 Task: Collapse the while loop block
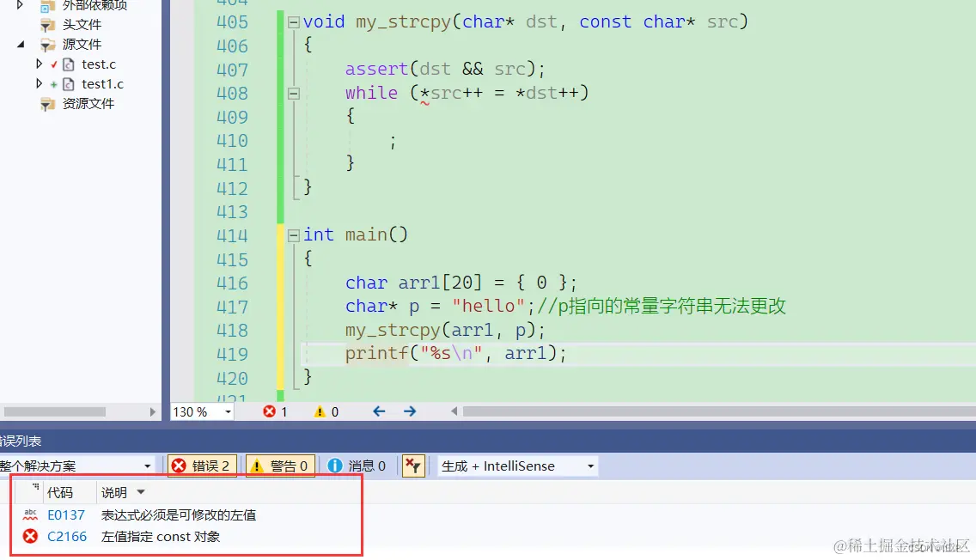293,94
